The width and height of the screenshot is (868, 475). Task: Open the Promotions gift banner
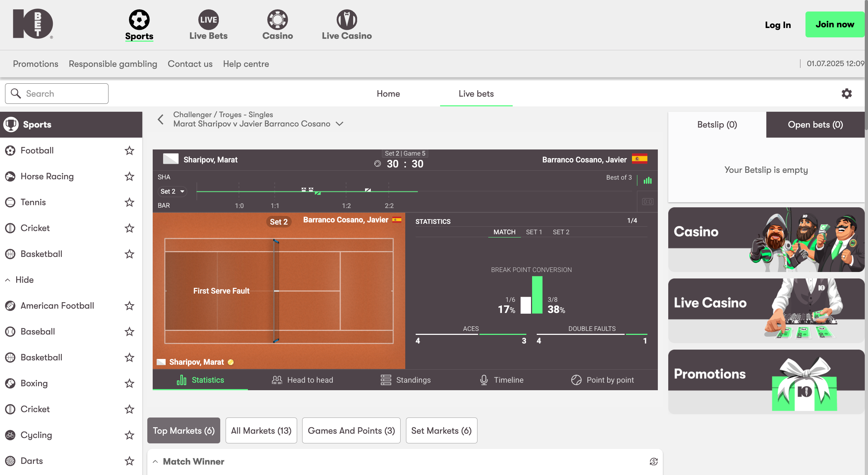point(766,382)
